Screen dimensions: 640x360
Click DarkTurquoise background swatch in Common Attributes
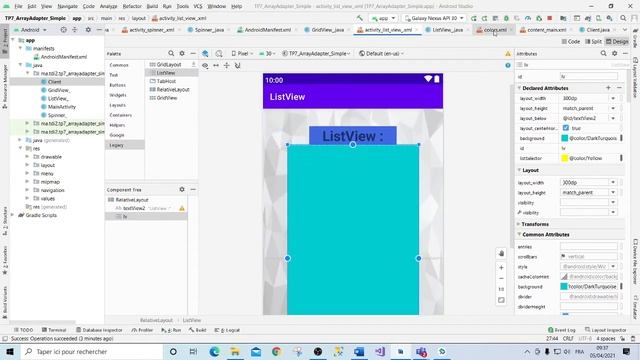tap(564, 287)
